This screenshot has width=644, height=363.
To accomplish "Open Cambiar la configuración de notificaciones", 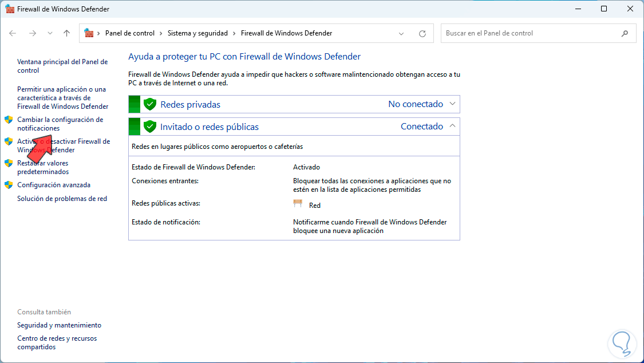I will [60, 124].
